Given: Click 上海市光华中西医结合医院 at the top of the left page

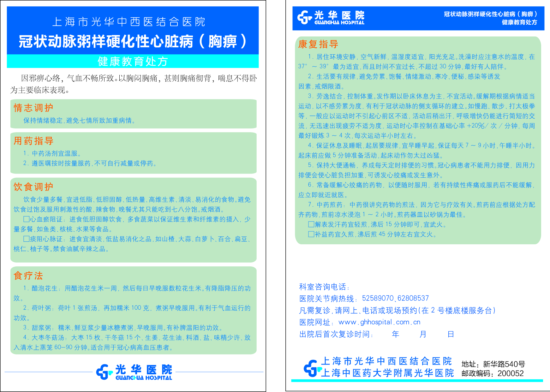Looking at the screenshot, I should [x=129, y=22].
